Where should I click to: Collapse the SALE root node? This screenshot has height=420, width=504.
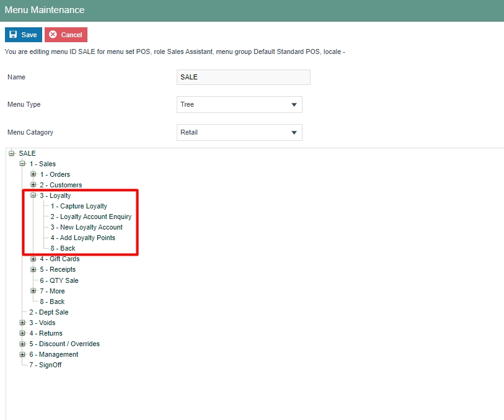click(12, 153)
